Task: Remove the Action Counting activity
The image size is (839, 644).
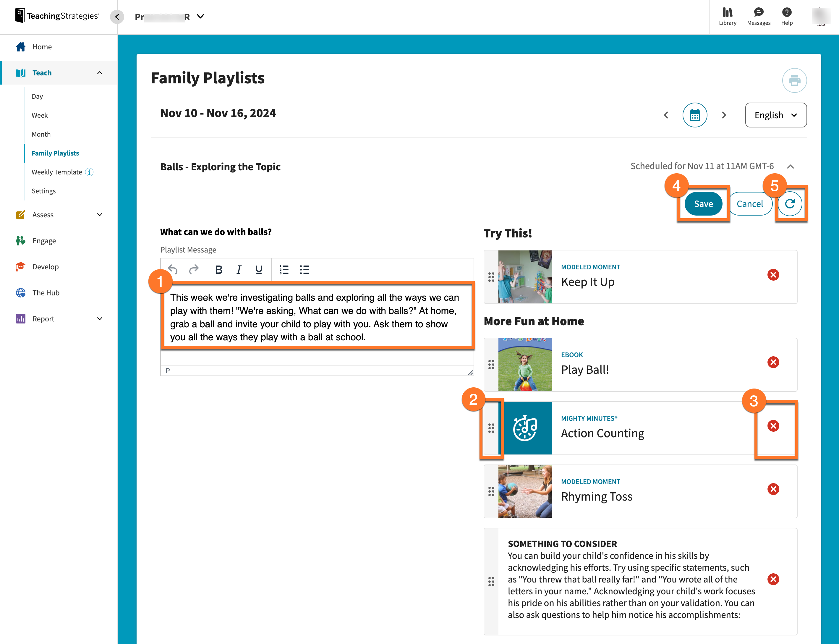Action: [x=773, y=425]
